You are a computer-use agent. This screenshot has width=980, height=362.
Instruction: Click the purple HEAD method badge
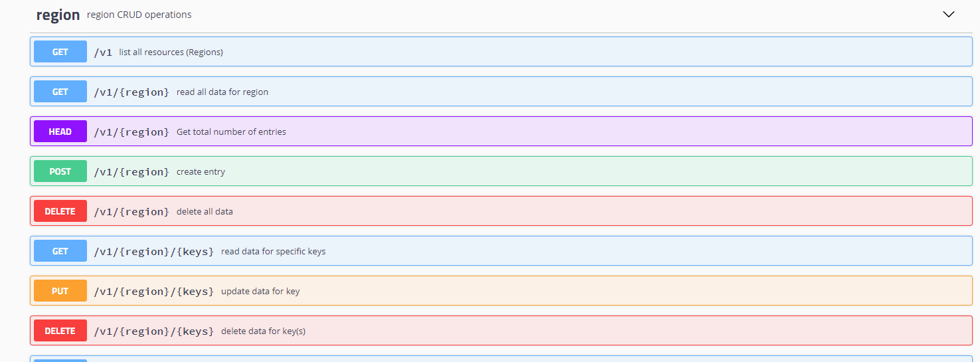coord(60,132)
